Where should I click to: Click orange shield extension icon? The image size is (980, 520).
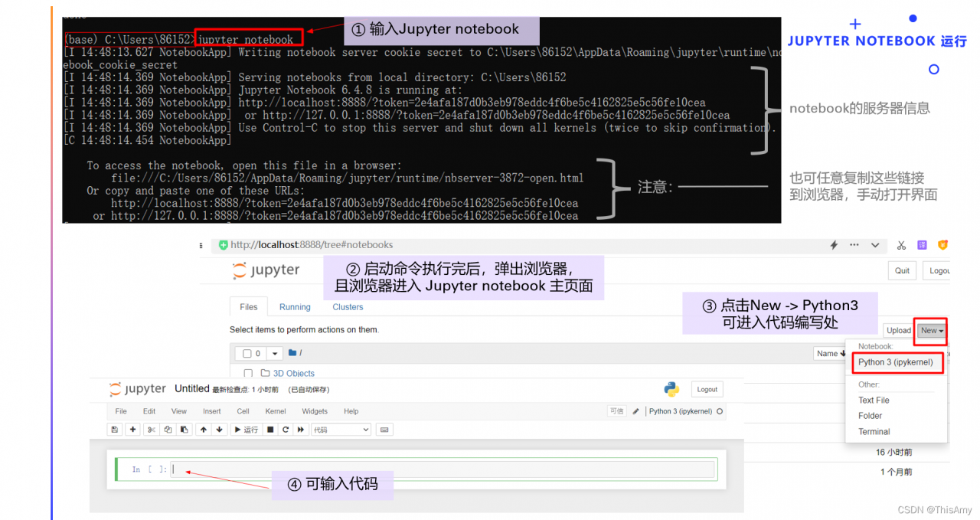[942, 245]
